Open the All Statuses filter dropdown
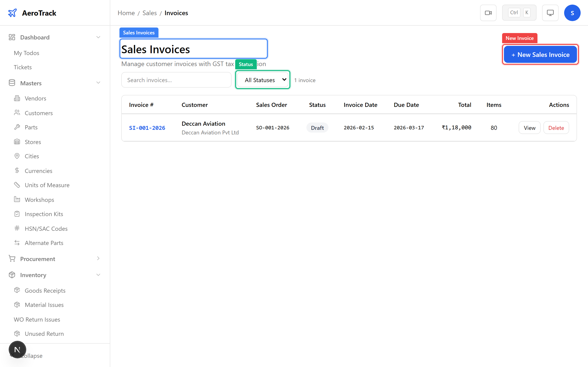Image resolution: width=588 pixels, height=367 pixels. coord(262,80)
